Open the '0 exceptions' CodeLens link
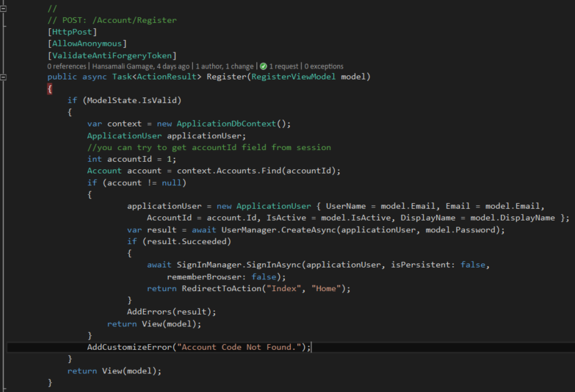 click(x=324, y=66)
